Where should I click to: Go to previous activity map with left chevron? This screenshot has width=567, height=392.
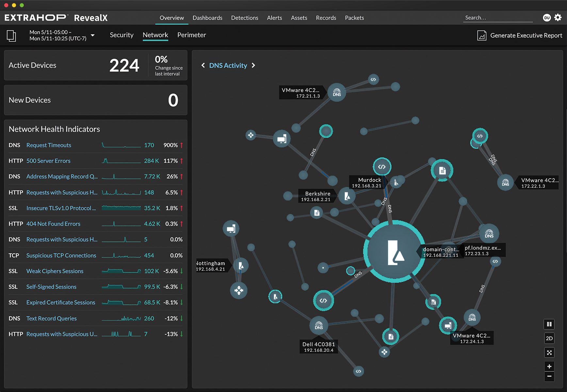pos(203,65)
